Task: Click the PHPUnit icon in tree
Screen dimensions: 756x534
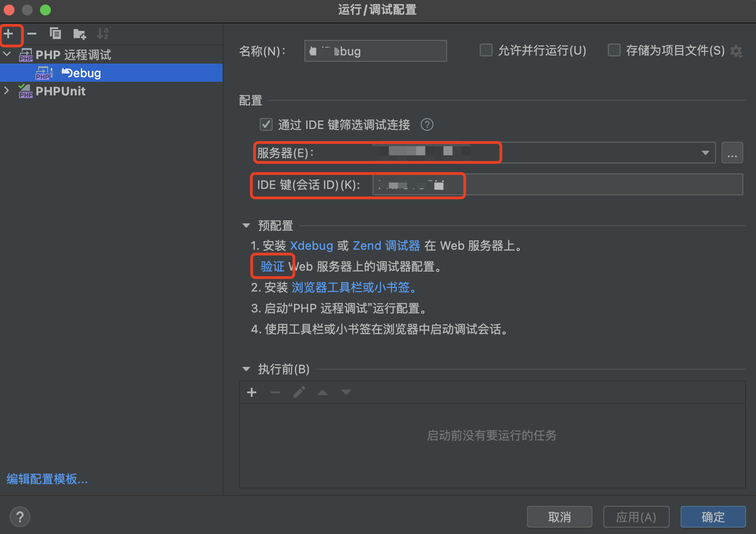Action: point(25,91)
